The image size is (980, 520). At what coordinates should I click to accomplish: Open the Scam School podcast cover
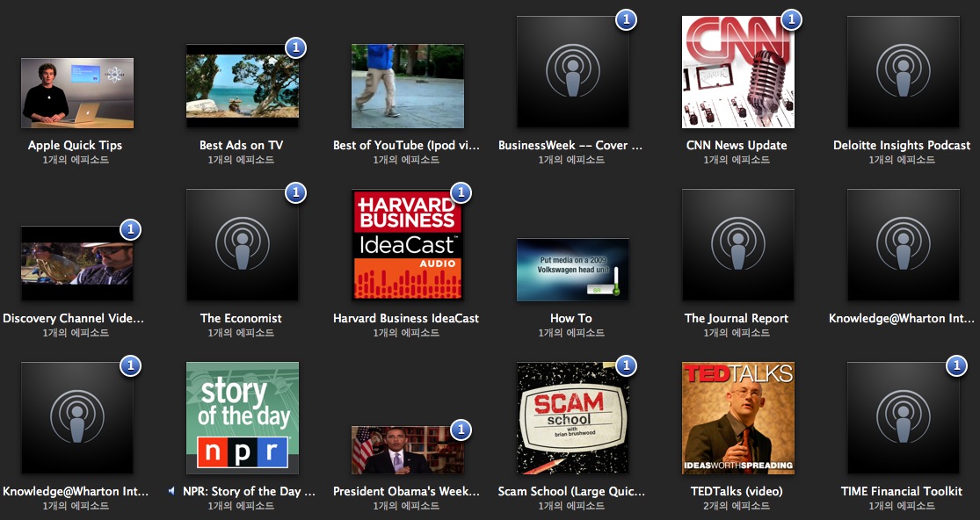click(572, 418)
